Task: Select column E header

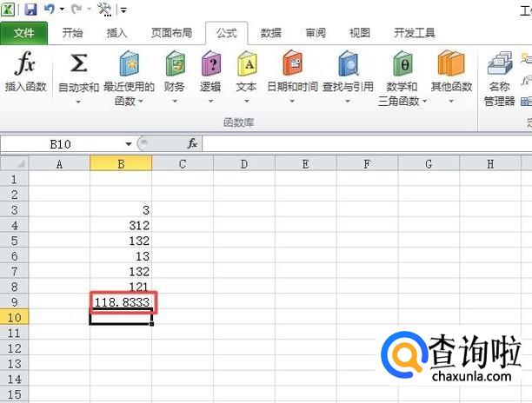Action: [306, 164]
